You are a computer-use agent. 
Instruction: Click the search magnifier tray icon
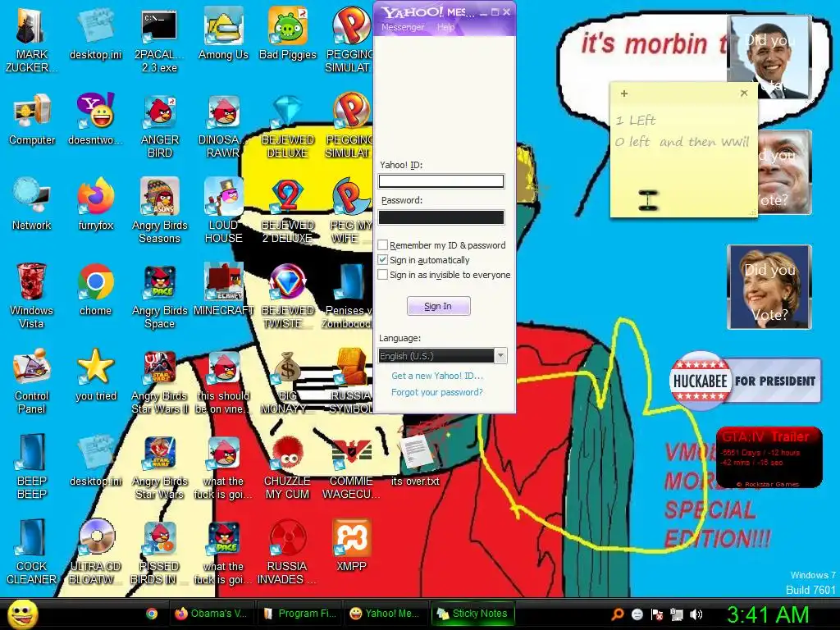618,614
